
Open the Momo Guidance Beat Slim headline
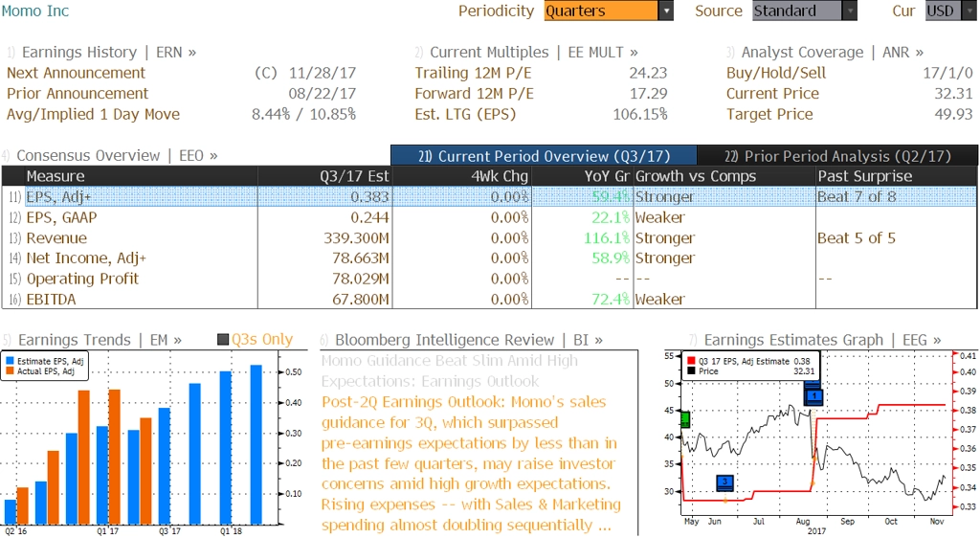[x=450, y=371]
